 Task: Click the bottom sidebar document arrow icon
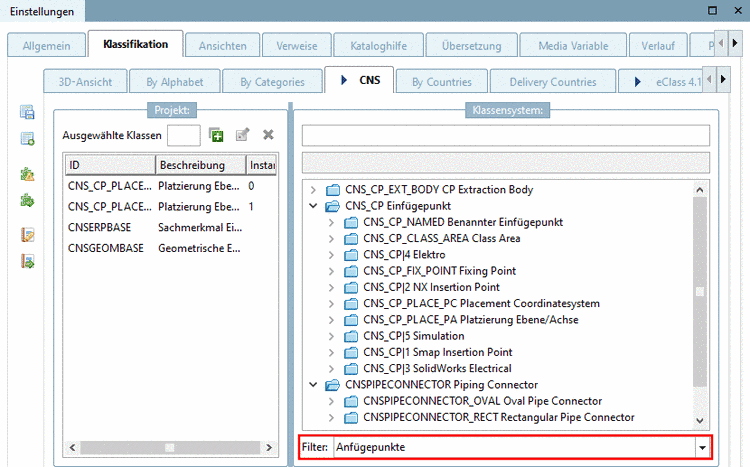[27, 261]
